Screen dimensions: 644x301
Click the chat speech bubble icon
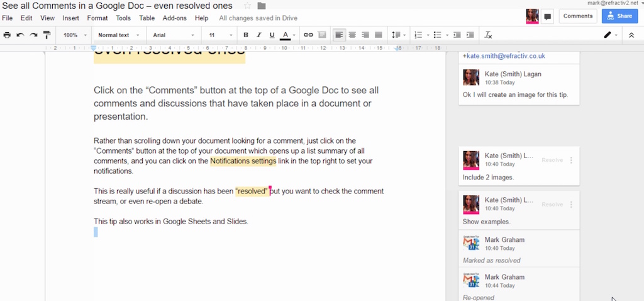point(547,17)
